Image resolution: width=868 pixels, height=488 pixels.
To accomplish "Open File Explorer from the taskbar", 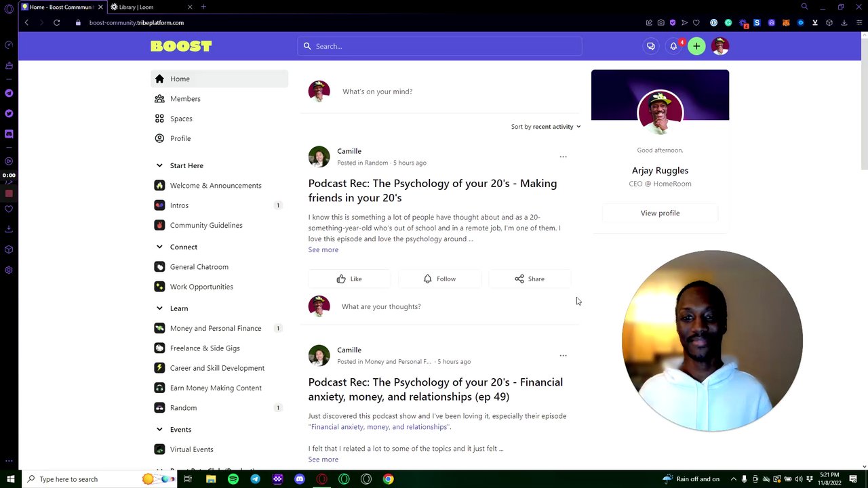I will click(211, 479).
